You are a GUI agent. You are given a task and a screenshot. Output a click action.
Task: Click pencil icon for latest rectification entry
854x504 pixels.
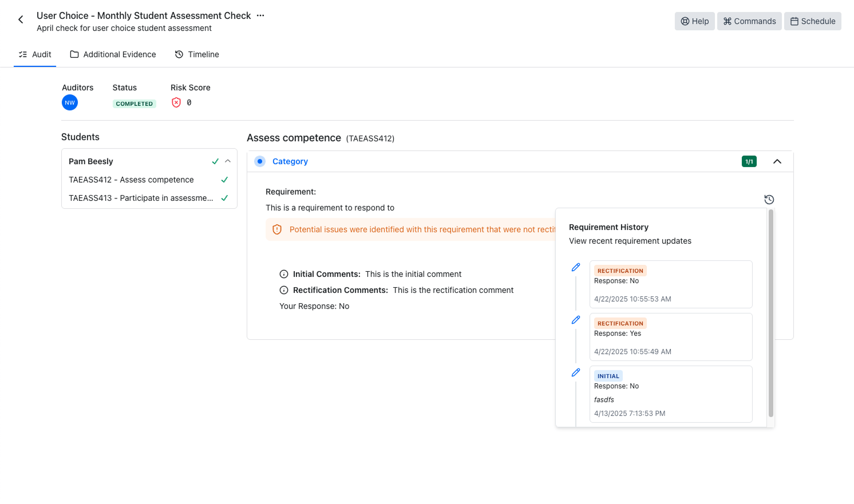pos(576,267)
